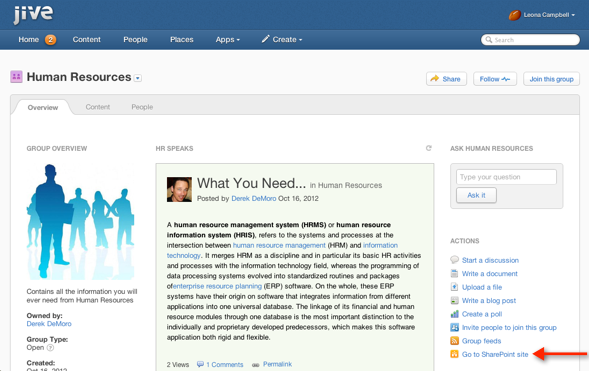
Task: Click the SharePoint site icon
Action: click(x=454, y=354)
